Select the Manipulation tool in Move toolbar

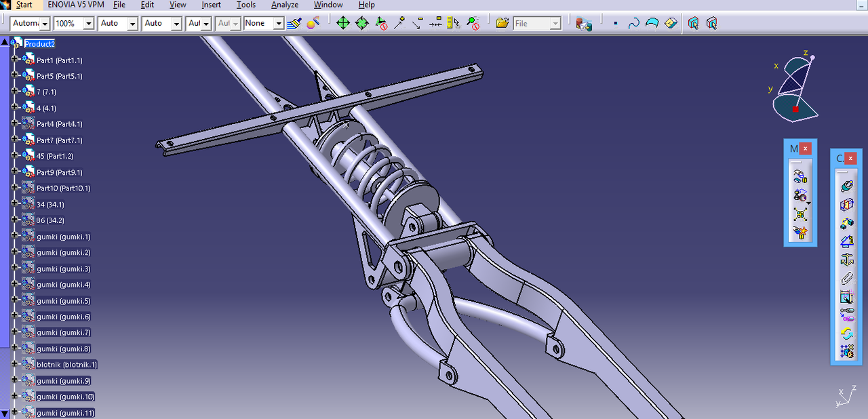pyautogui.click(x=800, y=178)
